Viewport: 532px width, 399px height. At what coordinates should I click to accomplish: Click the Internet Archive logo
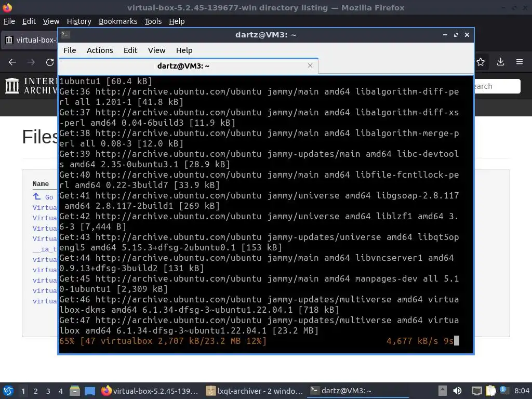(31, 86)
